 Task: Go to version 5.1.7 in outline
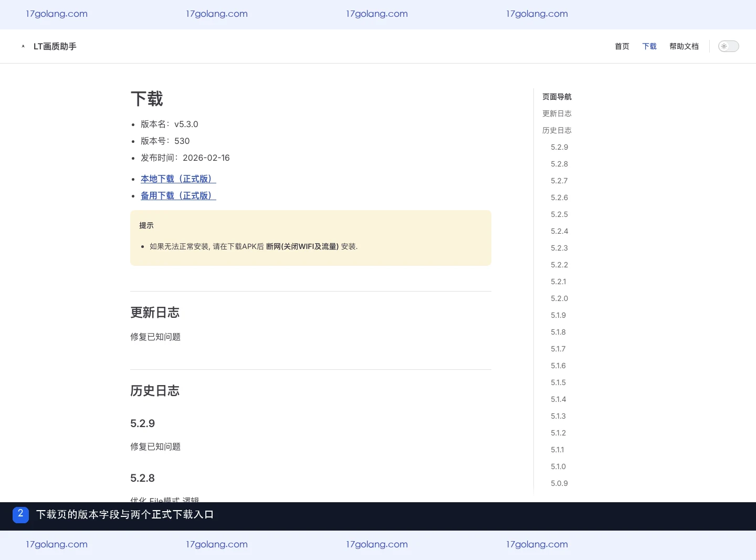pyautogui.click(x=558, y=349)
